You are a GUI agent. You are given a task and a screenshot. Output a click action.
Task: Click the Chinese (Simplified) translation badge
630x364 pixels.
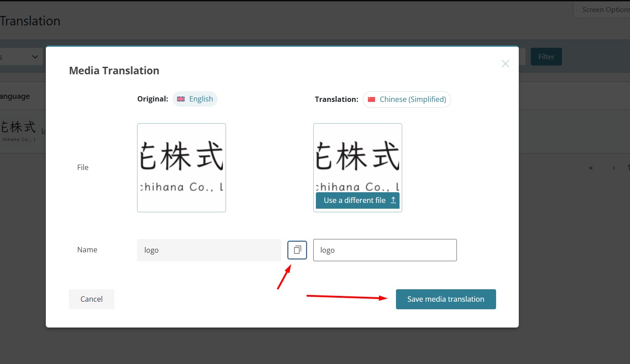click(407, 99)
